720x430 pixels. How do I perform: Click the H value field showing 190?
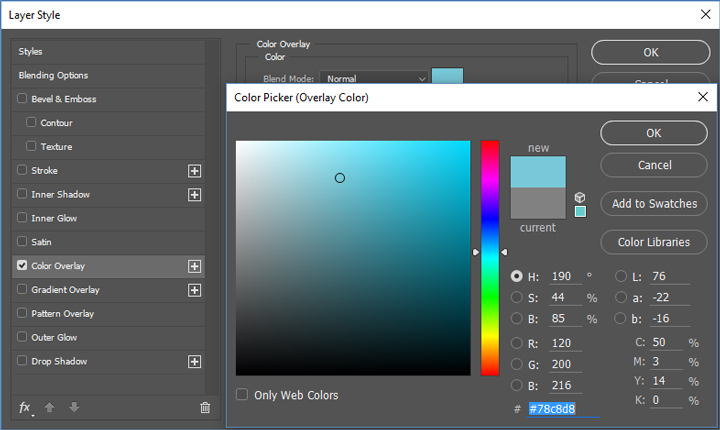[566, 277]
